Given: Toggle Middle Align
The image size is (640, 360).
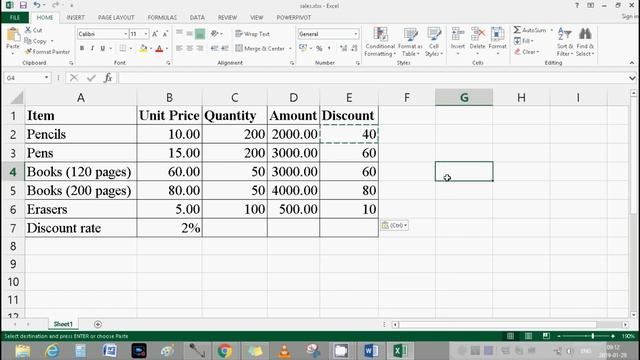Looking at the screenshot, I should (x=189, y=34).
